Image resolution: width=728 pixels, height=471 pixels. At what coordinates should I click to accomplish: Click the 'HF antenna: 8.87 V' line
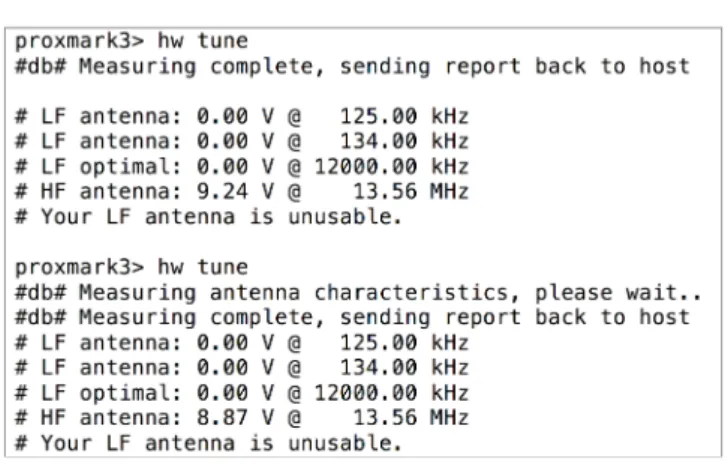(x=242, y=418)
